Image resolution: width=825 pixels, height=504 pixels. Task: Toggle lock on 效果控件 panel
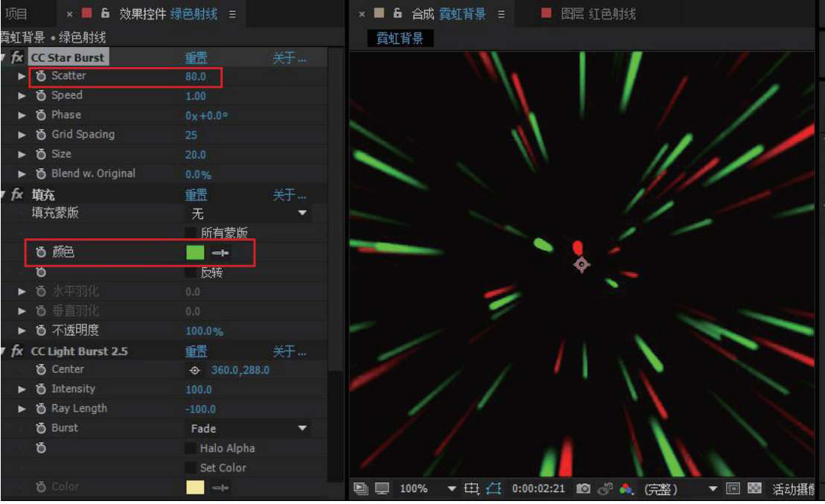tap(105, 13)
